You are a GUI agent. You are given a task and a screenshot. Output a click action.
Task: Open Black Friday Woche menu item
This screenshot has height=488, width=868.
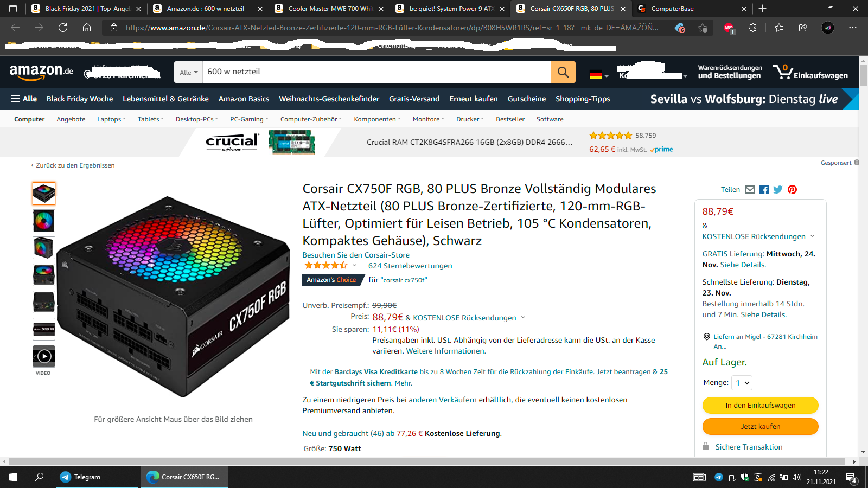[x=80, y=99]
